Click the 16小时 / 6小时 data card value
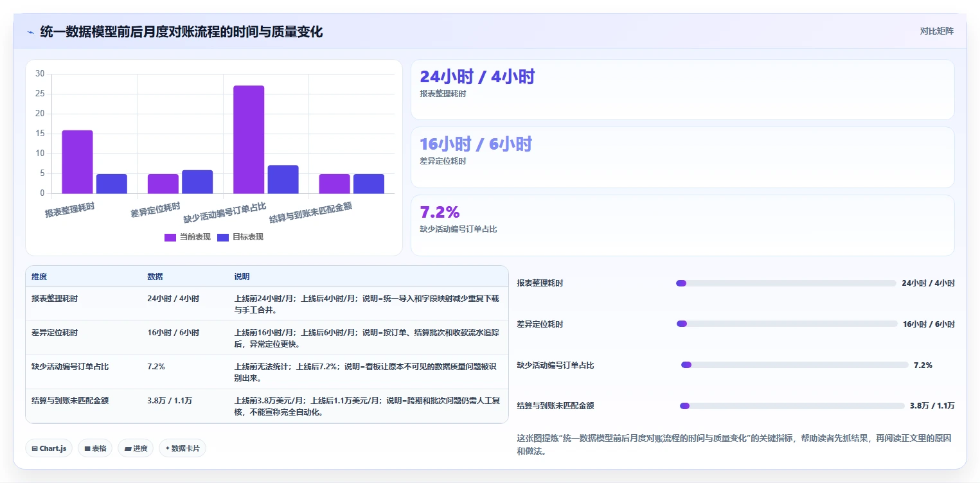The width and height of the screenshot is (980, 483). pyautogui.click(x=476, y=145)
